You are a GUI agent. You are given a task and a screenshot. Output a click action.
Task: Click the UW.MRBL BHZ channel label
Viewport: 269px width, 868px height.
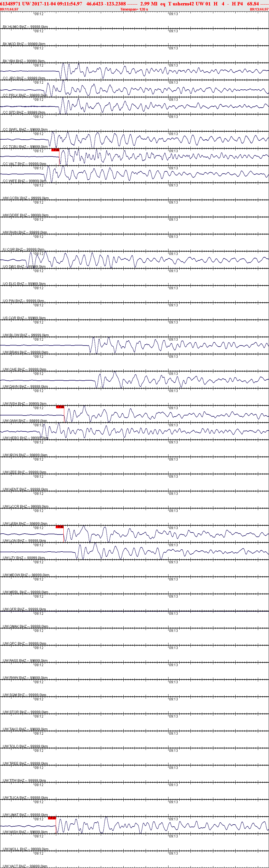(x=25, y=592)
